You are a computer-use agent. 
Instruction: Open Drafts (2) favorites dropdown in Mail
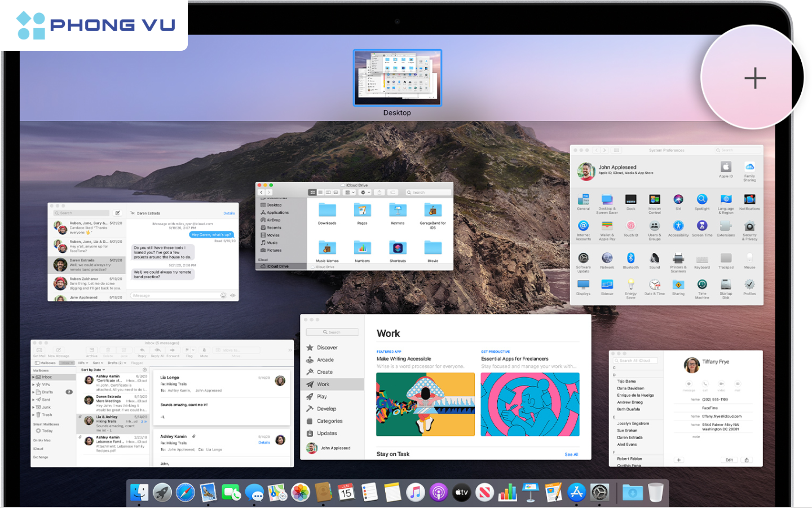click(117, 363)
